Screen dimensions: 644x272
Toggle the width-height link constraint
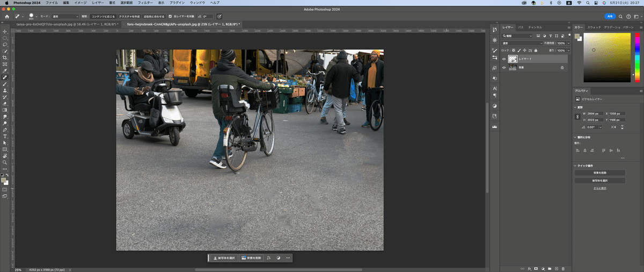coord(577,117)
